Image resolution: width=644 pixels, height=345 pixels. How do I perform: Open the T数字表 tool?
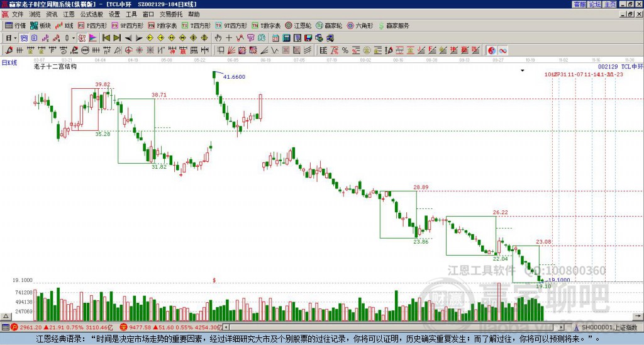tap(266, 25)
